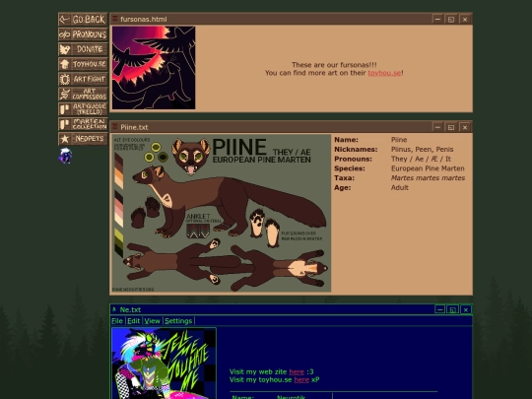Click the 'European Pine Marten' species value
532x399 pixels.
[428, 168]
